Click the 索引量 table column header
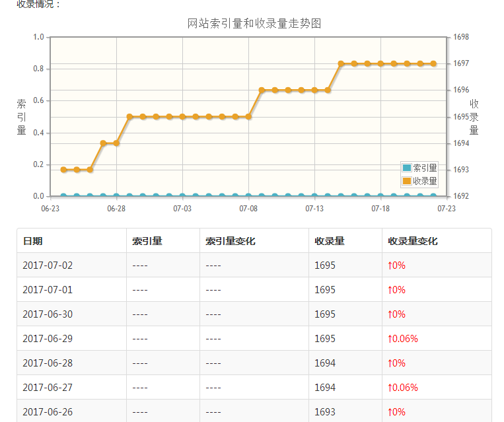This screenshot has height=422, width=504. click(x=147, y=241)
